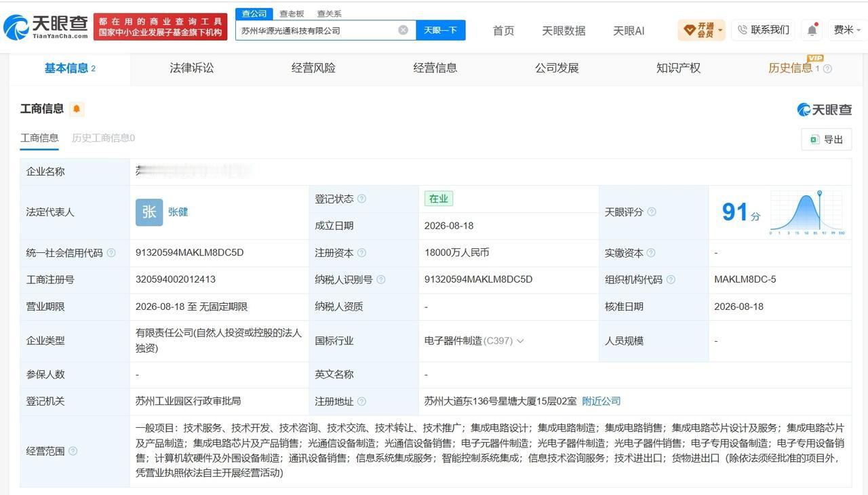
Task: Select 苏州工业园区行政审批局 registration authority
Action: click(189, 401)
